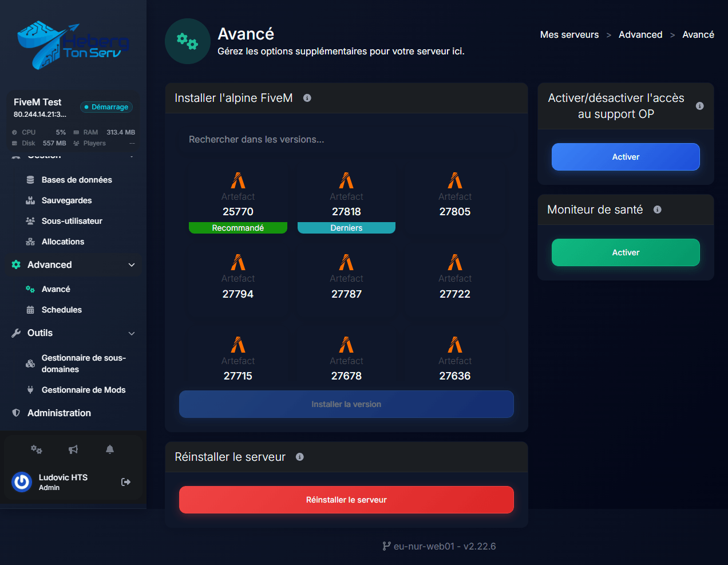Open Gestionnaire de sous-domaines
728x565 pixels.
tap(84, 364)
